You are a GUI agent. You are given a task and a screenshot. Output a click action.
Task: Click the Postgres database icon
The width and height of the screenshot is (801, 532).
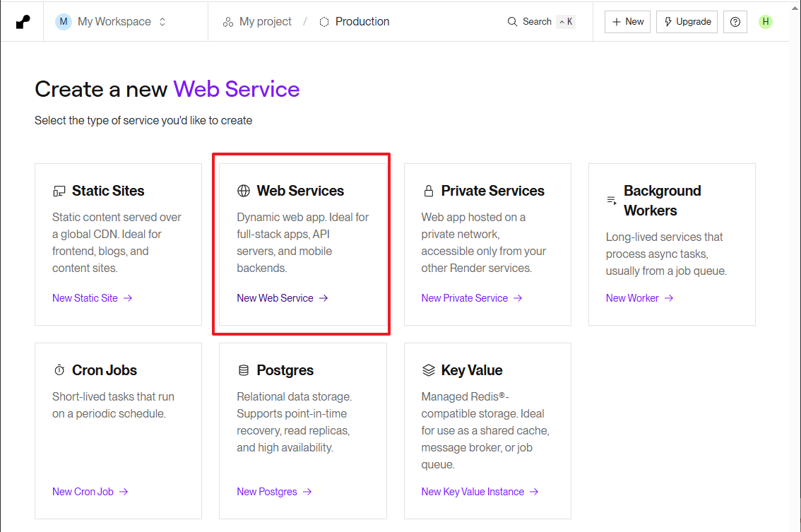click(244, 370)
